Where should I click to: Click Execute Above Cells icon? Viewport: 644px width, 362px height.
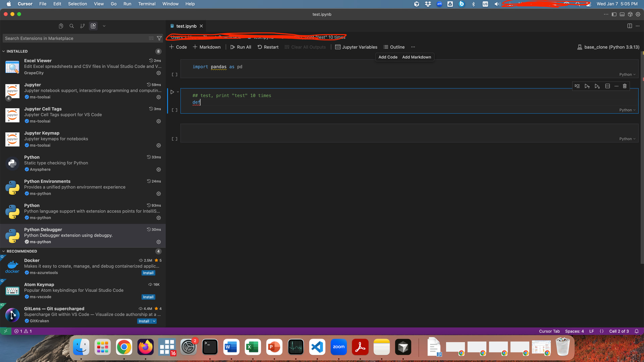tap(587, 86)
